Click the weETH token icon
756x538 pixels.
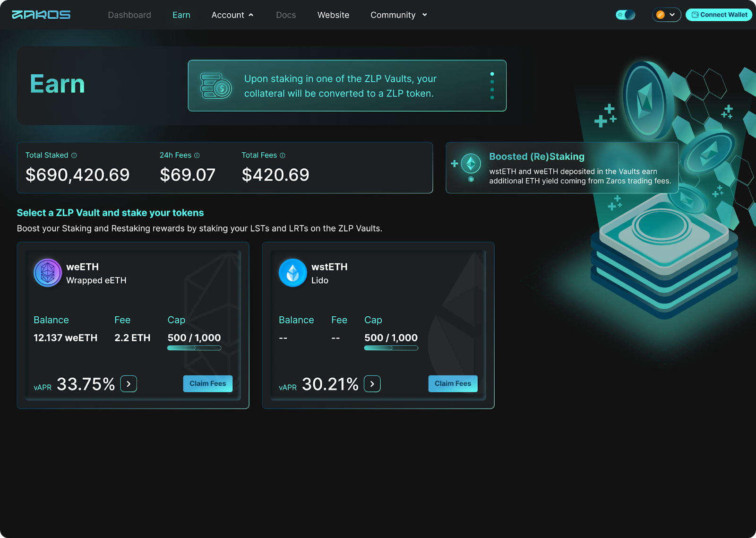tap(48, 273)
